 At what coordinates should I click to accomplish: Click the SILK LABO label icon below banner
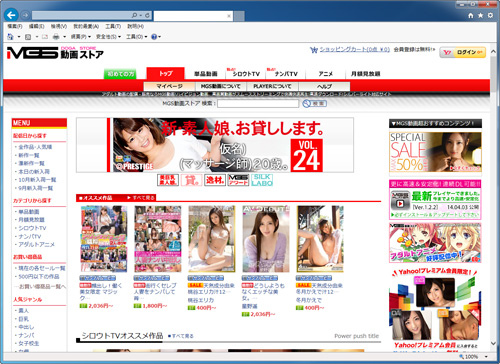pyautogui.click(x=262, y=180)
